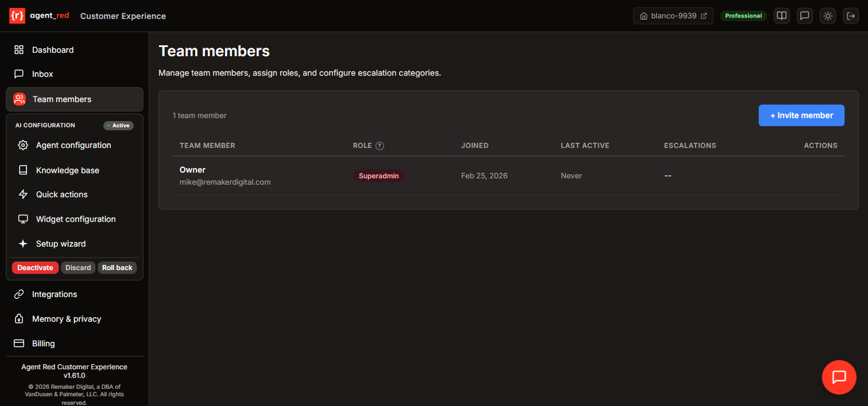Select the Quick actions lightning icon
868x406 pixels.
pos(23,194)
